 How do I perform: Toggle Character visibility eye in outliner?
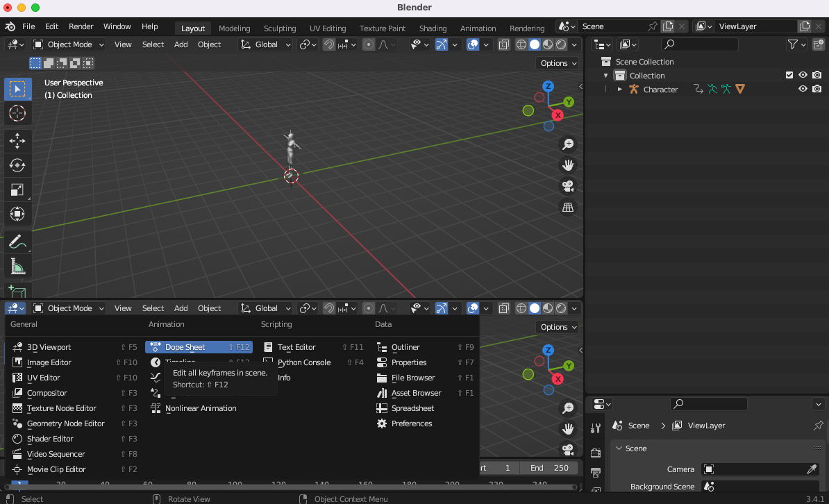(803, 89)
